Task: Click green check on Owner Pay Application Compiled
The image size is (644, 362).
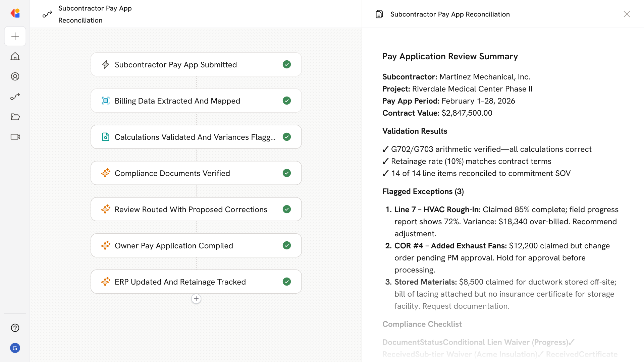Action: pos(287,245)
